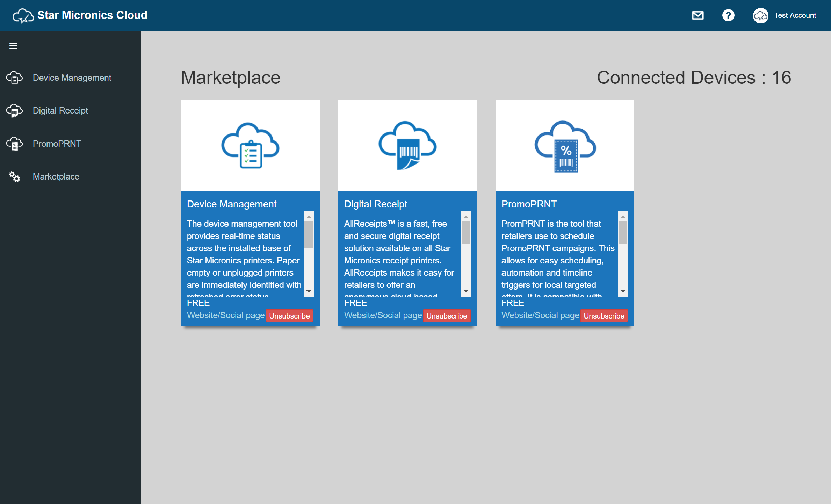Click the hamburger menu icon in sidebar

click(13, 46)
